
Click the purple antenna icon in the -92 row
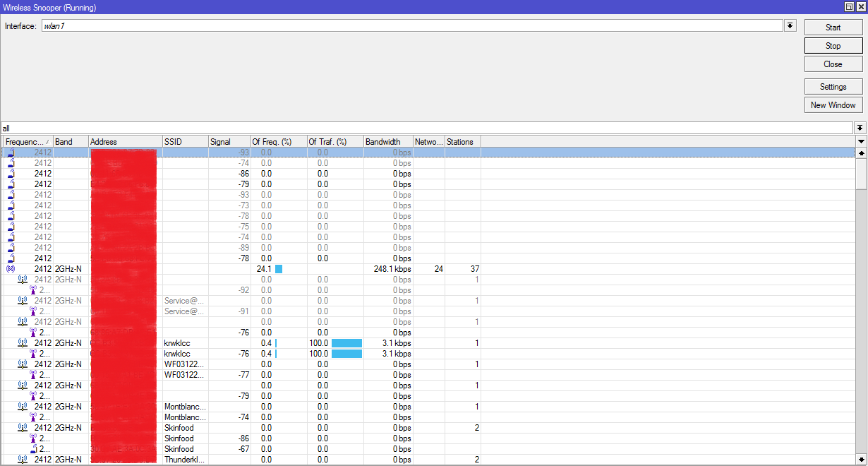33,290
